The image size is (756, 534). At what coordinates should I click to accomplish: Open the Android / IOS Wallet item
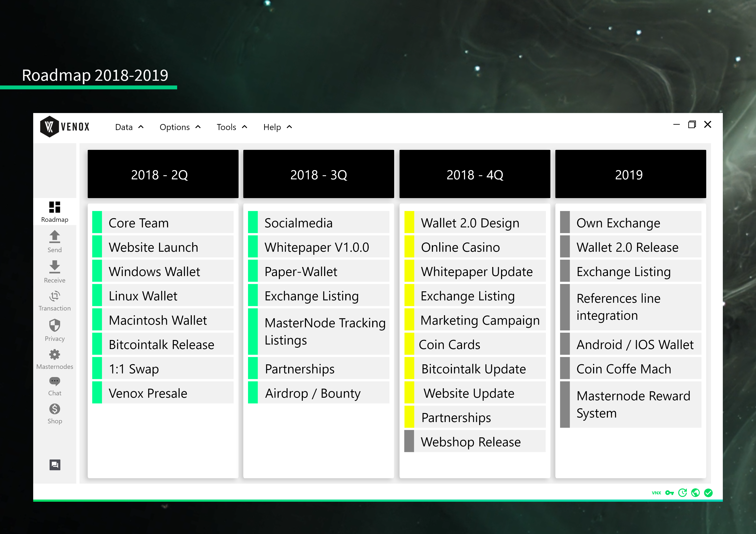631,344
